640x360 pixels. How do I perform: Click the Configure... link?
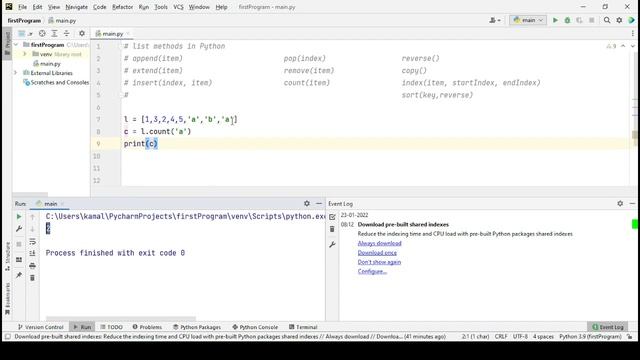pos(372,271)
